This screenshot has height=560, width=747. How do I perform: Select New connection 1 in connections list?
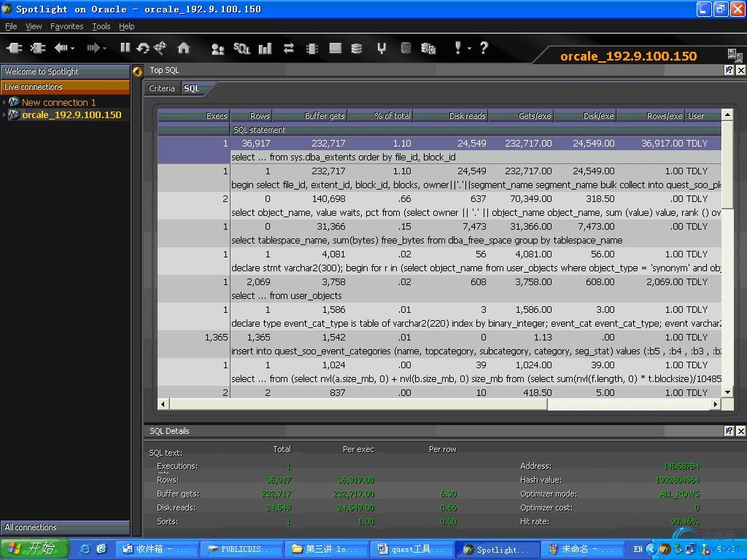pos(58,102)
